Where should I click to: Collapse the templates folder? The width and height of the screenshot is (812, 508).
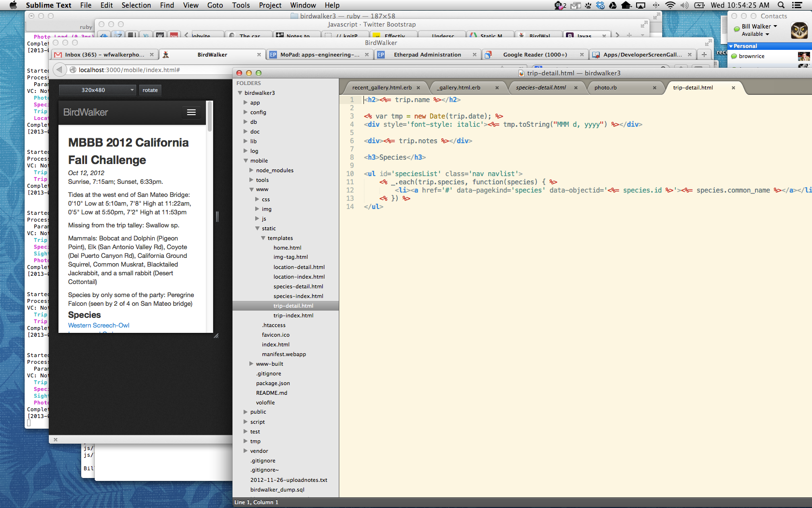click(263, 238)
